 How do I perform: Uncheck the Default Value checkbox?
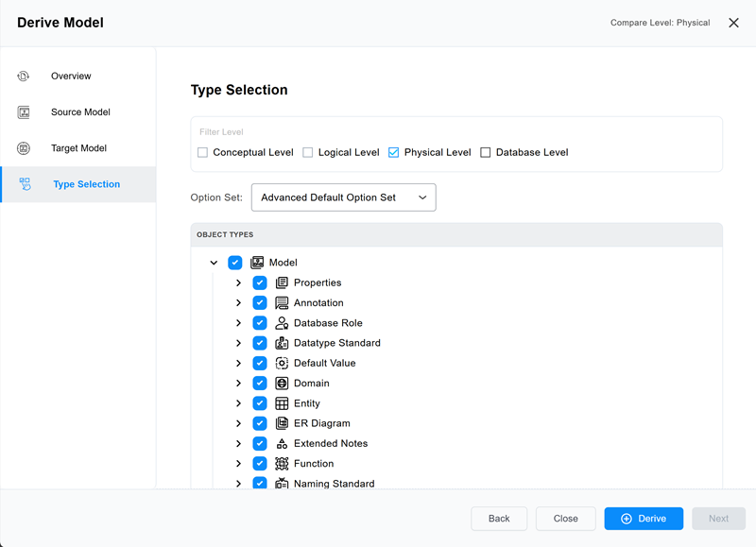pyautogui.click(x=259, y=364)
